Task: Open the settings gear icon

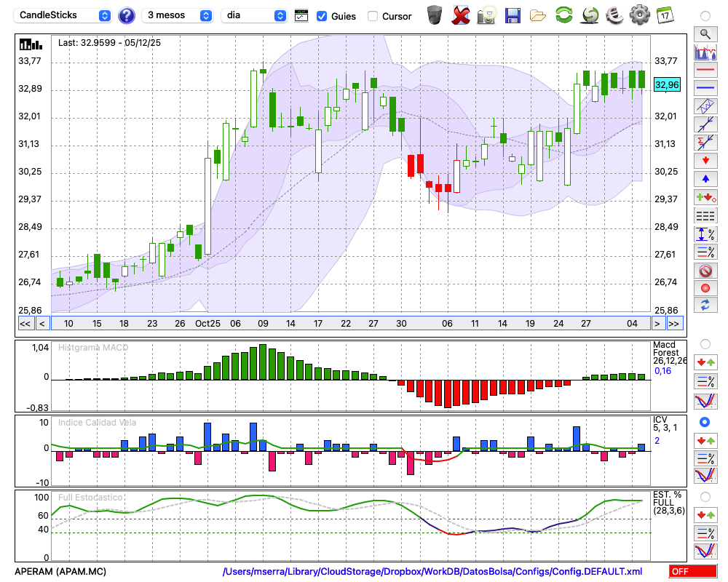Action: tap(639, 15)
